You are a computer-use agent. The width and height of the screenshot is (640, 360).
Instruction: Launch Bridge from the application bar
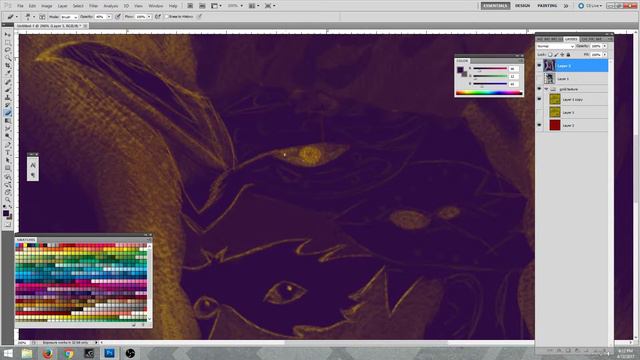pyautogui.click(x=190, y=6)
